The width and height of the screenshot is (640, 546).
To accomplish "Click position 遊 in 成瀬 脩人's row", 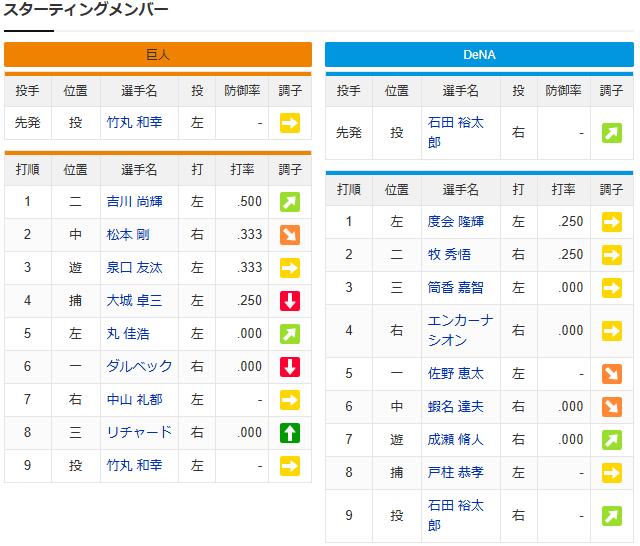I will tap(397, 440).
